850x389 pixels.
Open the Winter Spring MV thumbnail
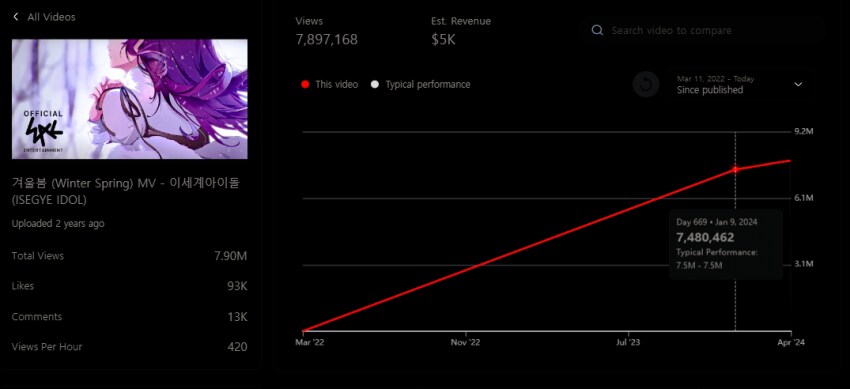(130, 99)
